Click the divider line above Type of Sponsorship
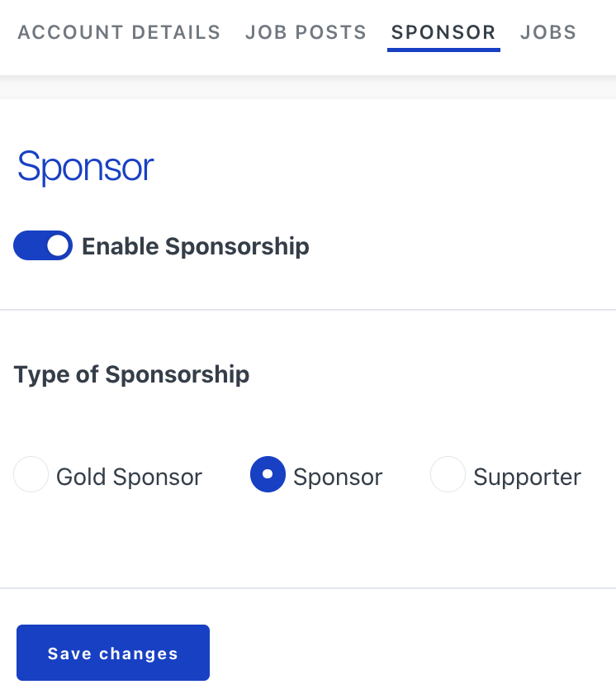This screenshot has height=694, width=616. (x=308, y=310)
